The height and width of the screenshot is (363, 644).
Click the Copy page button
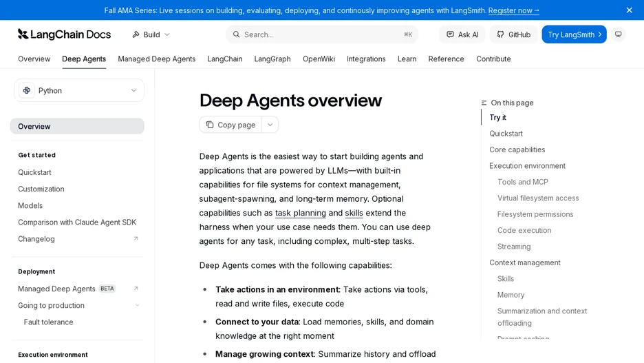coord(230,125)
